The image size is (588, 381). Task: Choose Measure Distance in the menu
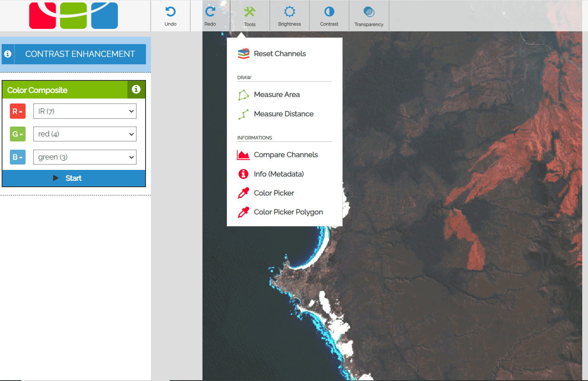tap(283, 114)
